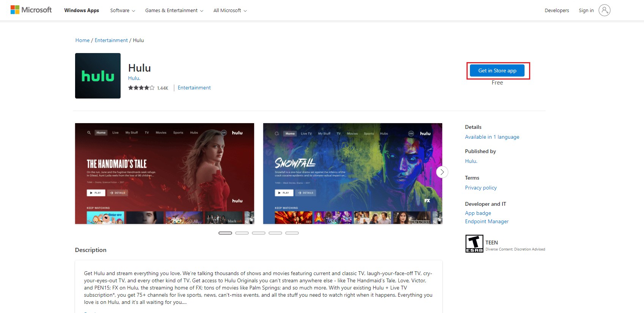Open the App badge link

click(478, 213)
